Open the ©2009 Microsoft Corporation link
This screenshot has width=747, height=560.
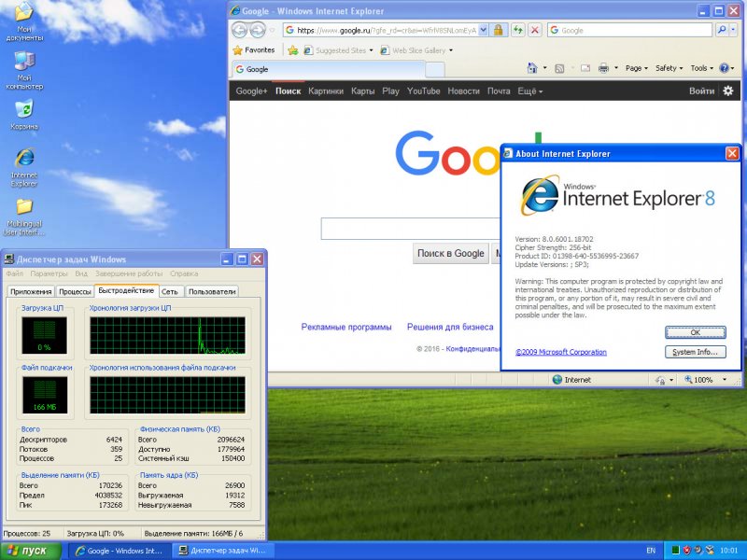(x=561, y=352)
